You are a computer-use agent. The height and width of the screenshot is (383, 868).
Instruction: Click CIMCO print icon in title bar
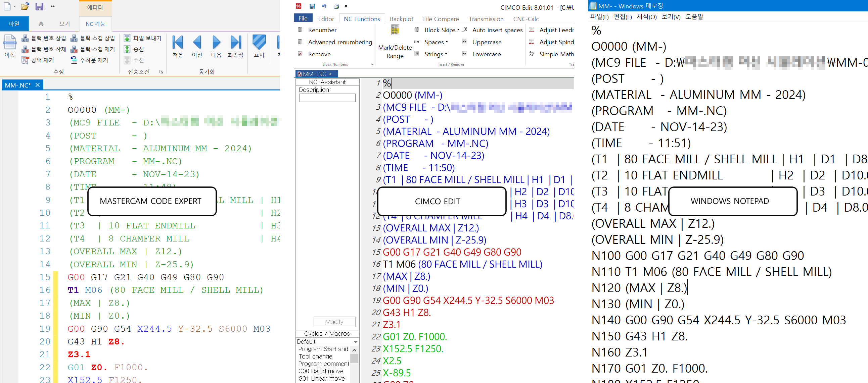(336, 6)
